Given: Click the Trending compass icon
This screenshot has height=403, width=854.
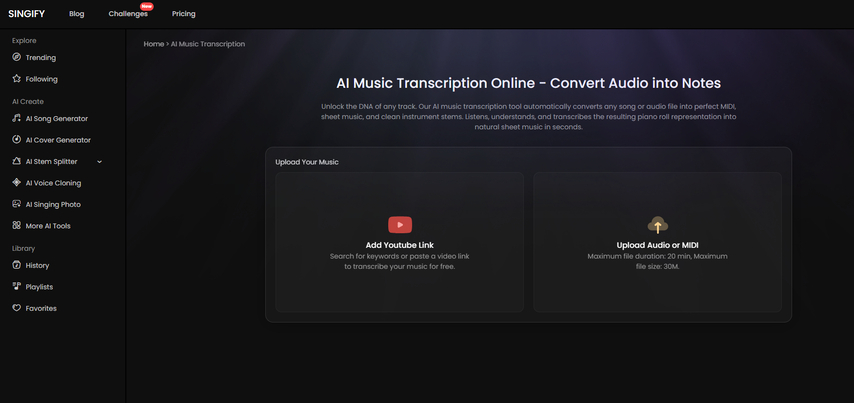Looking at the screenshot, I should pyautogui.click(x=16, y=57).
